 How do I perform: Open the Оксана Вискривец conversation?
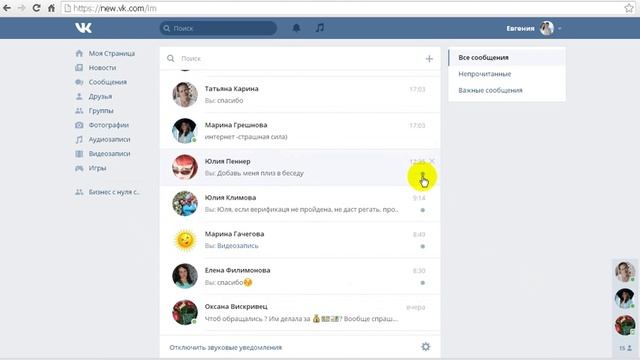(x=300, y=312)
